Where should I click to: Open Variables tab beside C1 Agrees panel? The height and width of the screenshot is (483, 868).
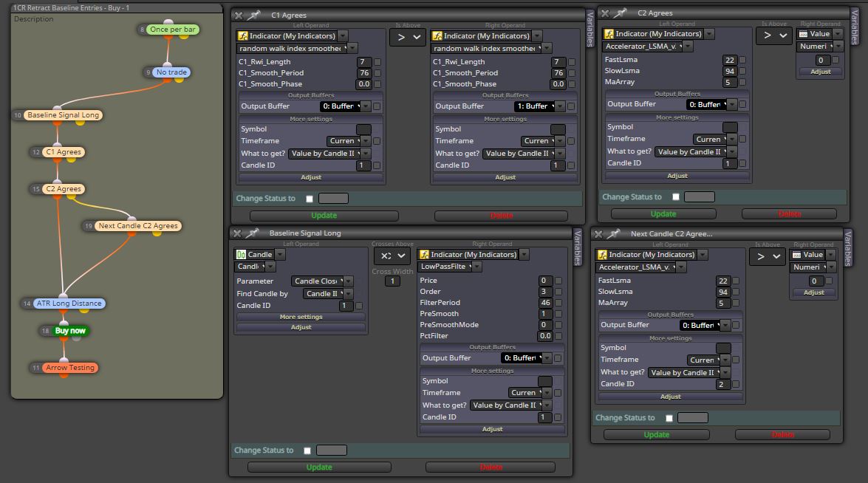pyautogui.click(x=590, y=28)
